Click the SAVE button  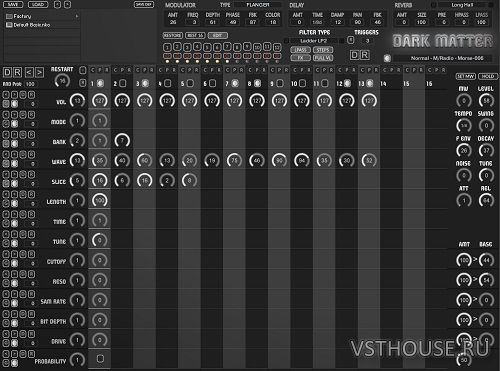(13, 4)
